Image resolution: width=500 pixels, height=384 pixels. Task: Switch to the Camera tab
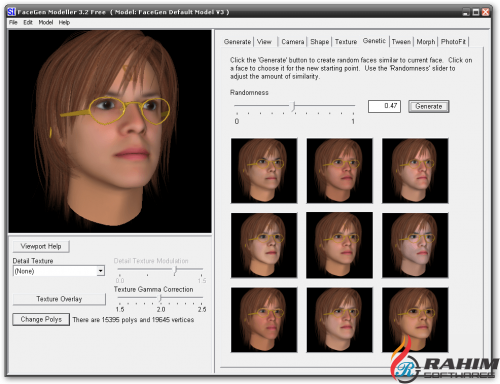click(x=293, y=42)
